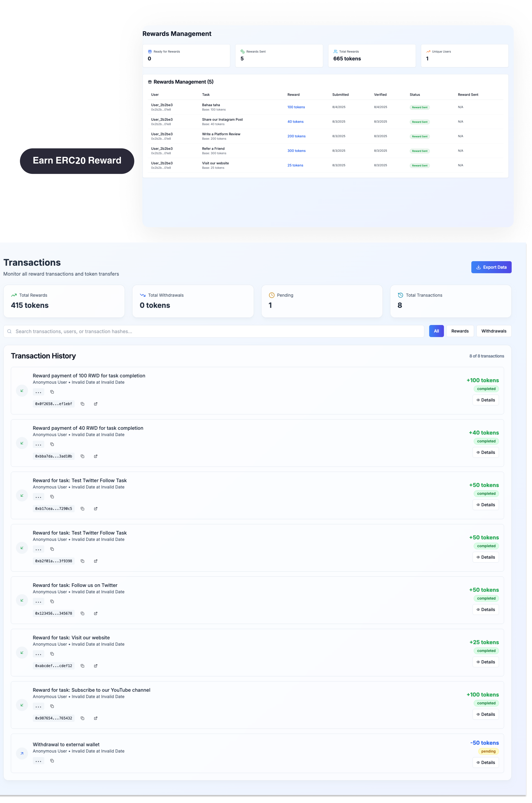Open Details for pending withdrawal
The width and height of the screenshot is (532, 803).
[485, 762]
